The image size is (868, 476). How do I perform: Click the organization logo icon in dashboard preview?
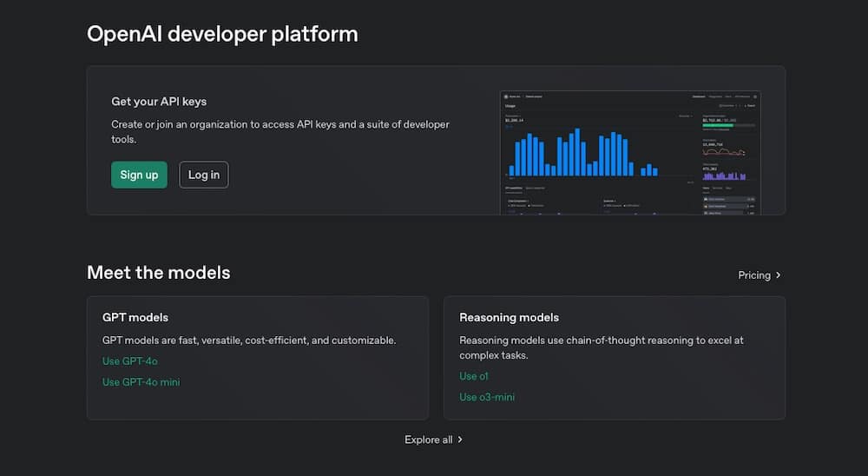(x=507, y=96)
